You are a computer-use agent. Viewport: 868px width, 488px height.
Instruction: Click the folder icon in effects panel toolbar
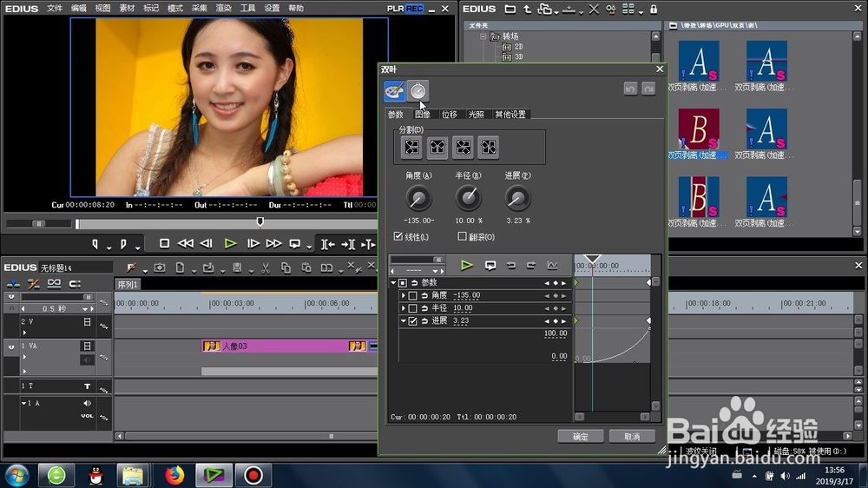pyautogui.click(x=510, y=10)
